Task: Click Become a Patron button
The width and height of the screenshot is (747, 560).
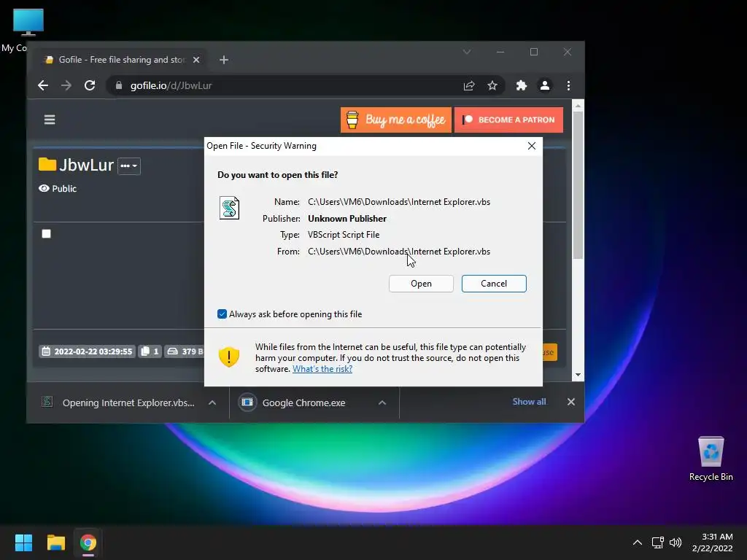Action: [508, 120]
